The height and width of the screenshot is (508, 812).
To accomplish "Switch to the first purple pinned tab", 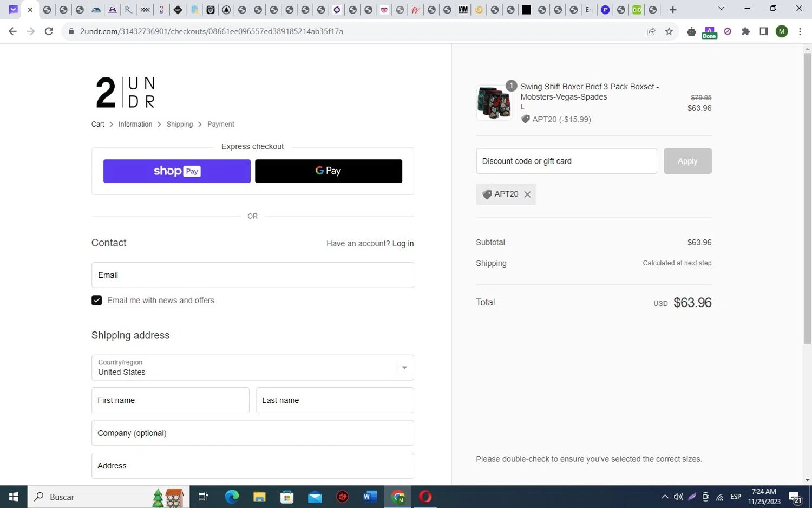I will (x=14, y=10).
